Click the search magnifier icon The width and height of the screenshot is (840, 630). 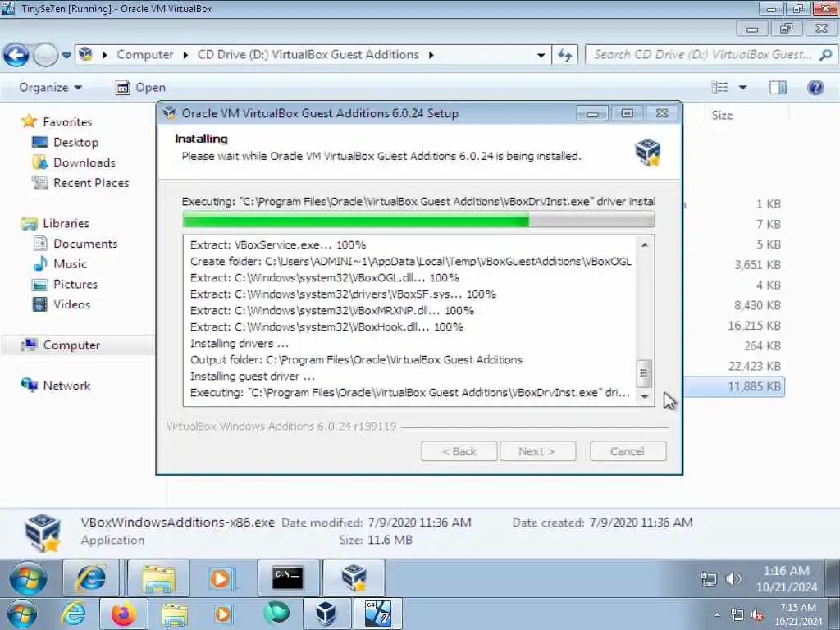point(826,55)
